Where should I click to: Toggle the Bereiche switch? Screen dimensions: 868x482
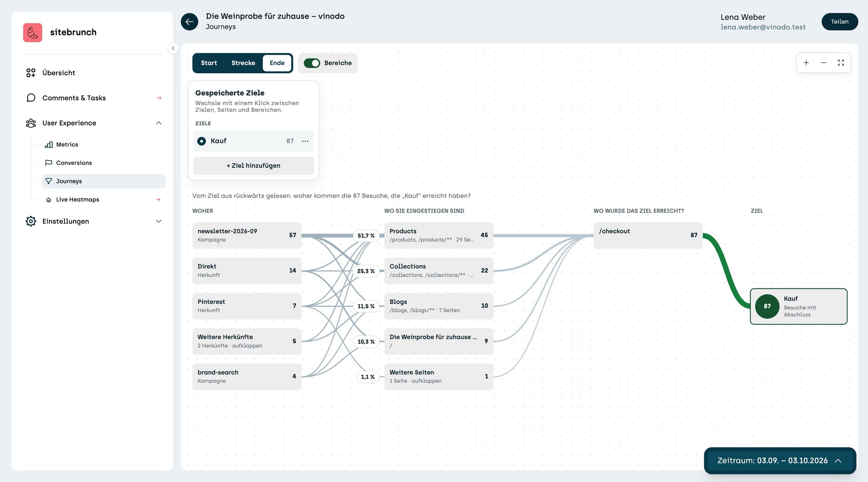(x=312, y=63)
